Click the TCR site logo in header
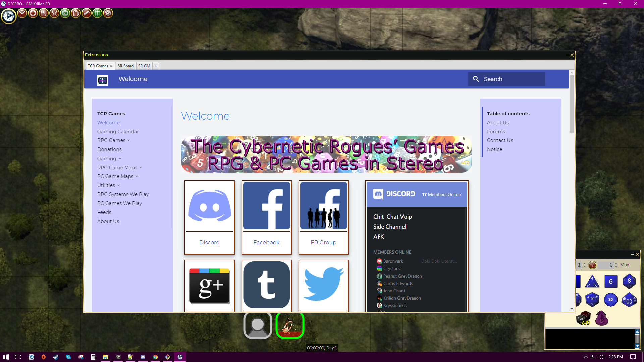This screenshot has width=644, height=362. [x=103, y=80]
